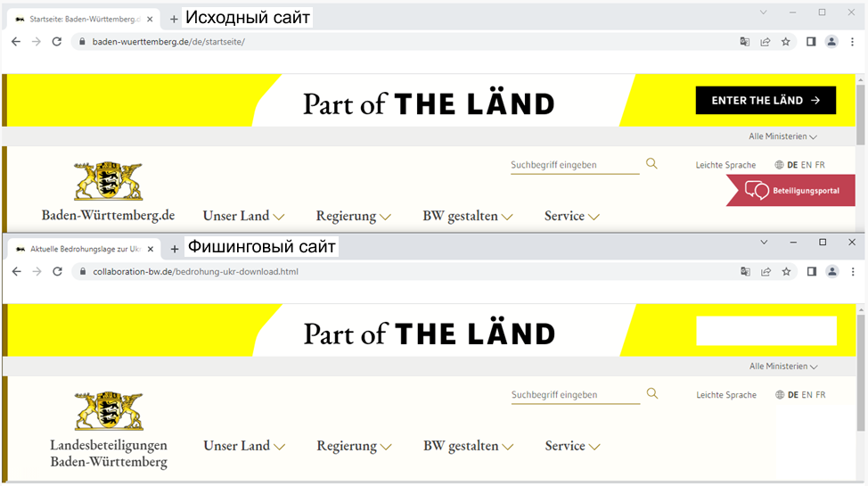Screen dimensions: 868x486
Task: Click the Suchbegriff eingeben field on top site
Action: click(575, 165)
